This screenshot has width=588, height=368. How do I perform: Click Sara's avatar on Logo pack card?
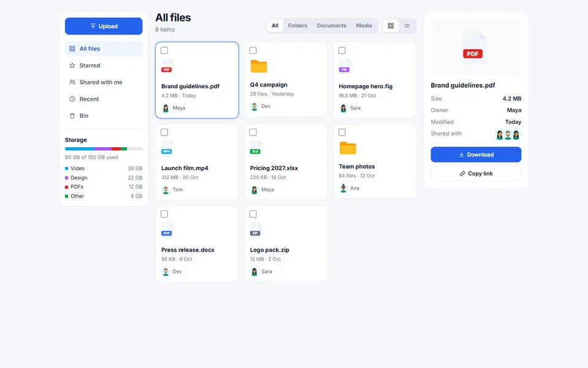(x=254, y=272)
